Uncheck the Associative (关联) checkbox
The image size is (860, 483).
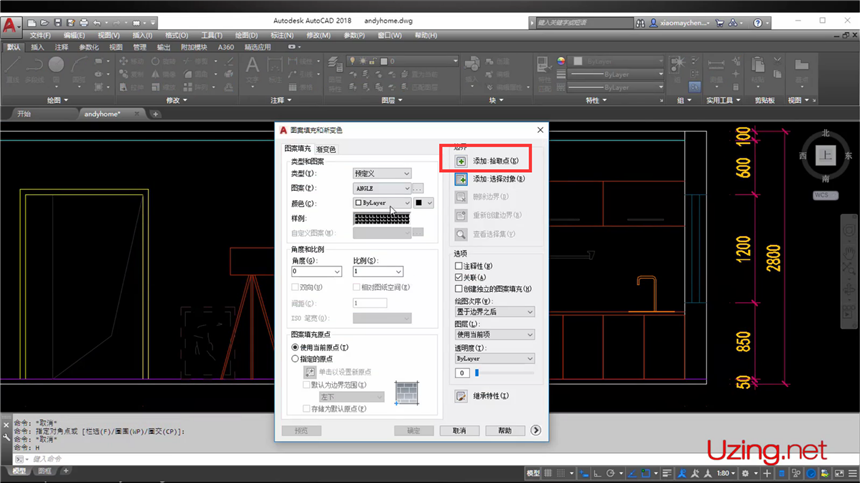point(459,277)
